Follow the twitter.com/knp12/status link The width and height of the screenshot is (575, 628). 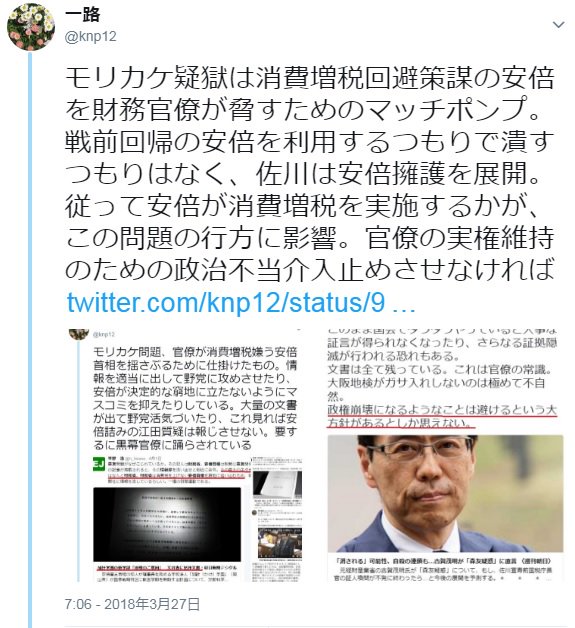click(240, 302)
